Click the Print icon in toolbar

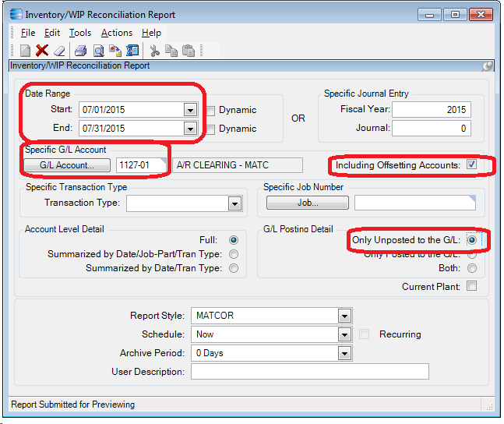tap(80, 51)
